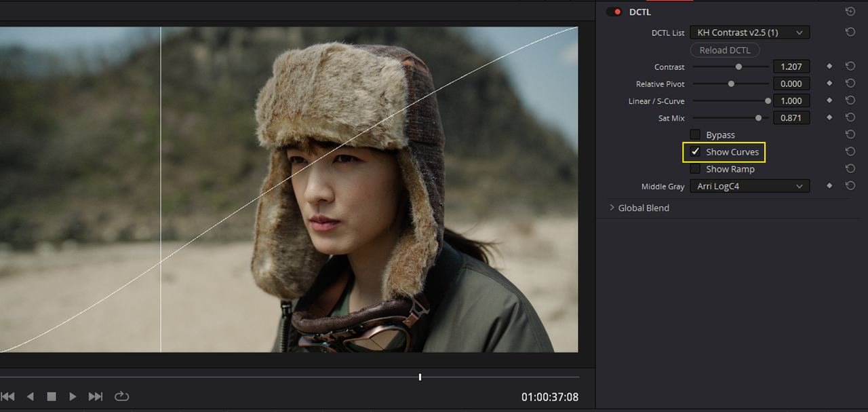
Task: Reset the Middle Gray setting
Action: click(850, 185)
